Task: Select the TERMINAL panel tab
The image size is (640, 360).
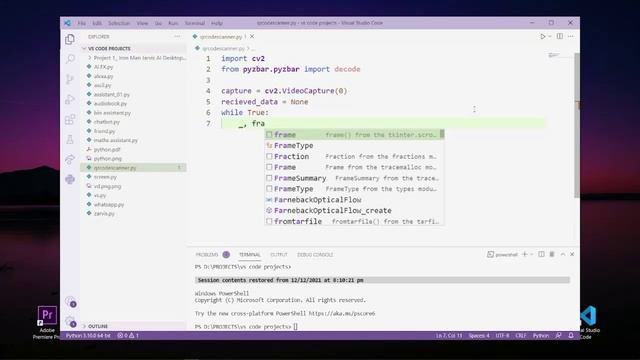Action: [249, 255]
